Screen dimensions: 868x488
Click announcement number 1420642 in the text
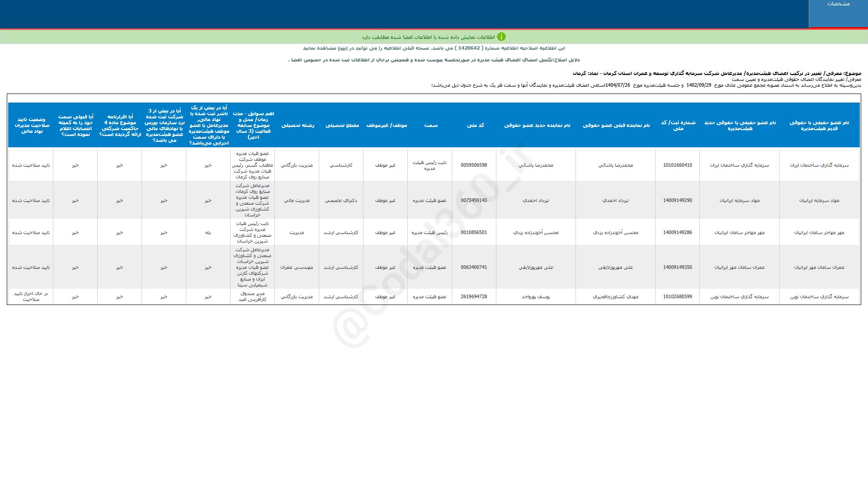coord(469,48)
